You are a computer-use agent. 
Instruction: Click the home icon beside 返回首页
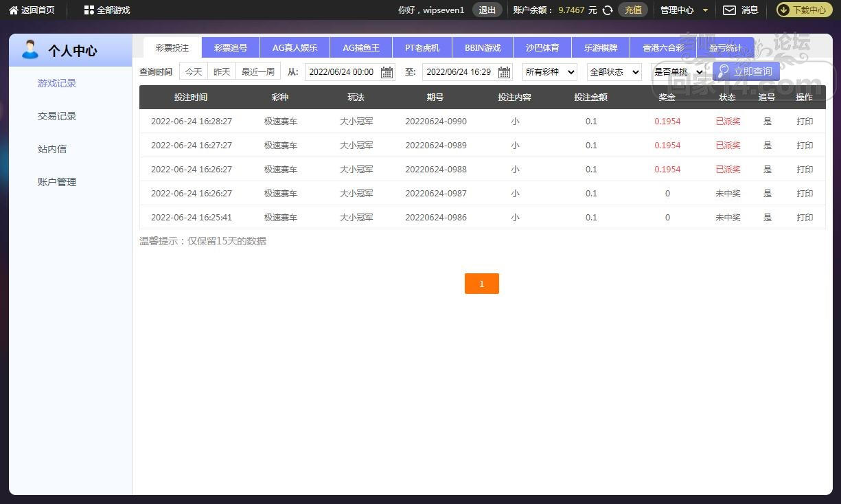click(x=13, y=10)
